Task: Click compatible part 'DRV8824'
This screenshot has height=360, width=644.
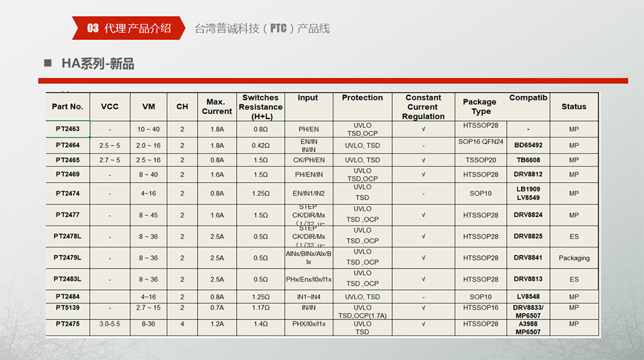Action: click(528, 214)
